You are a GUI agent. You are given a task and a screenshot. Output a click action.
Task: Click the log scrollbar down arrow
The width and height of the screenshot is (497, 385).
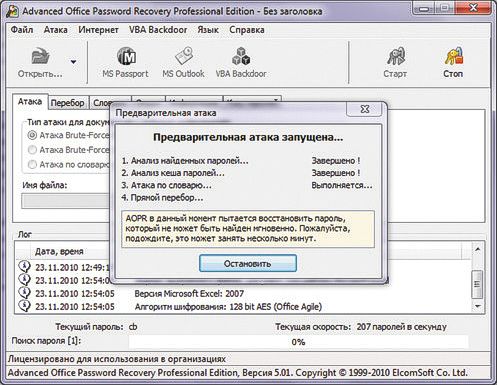pos(478,306)
